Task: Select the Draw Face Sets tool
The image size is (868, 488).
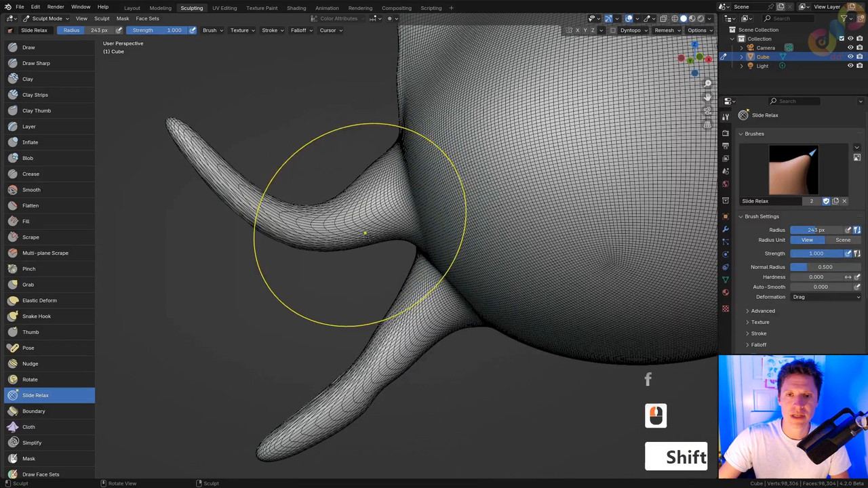Action: tap(49, 474)
